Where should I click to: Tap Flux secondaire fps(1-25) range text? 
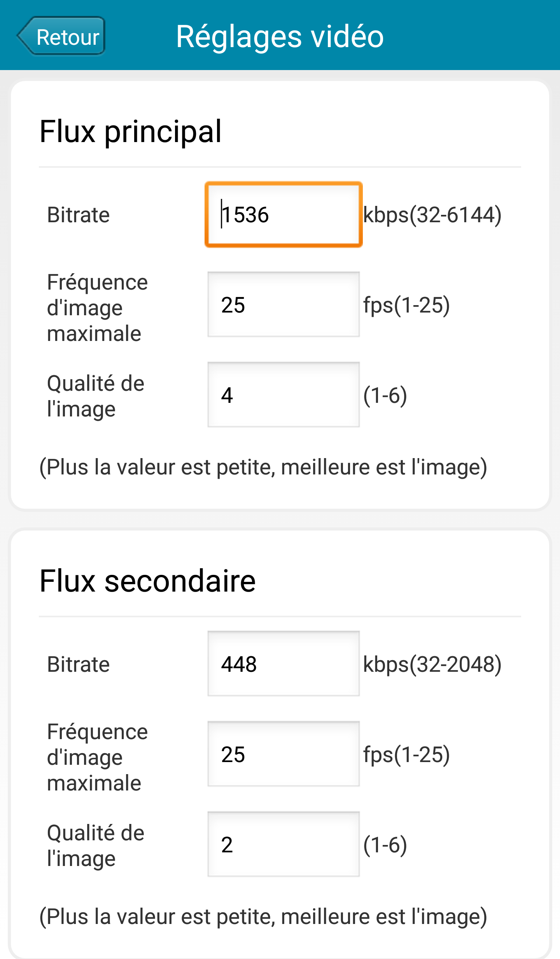[x=406, y=754]
